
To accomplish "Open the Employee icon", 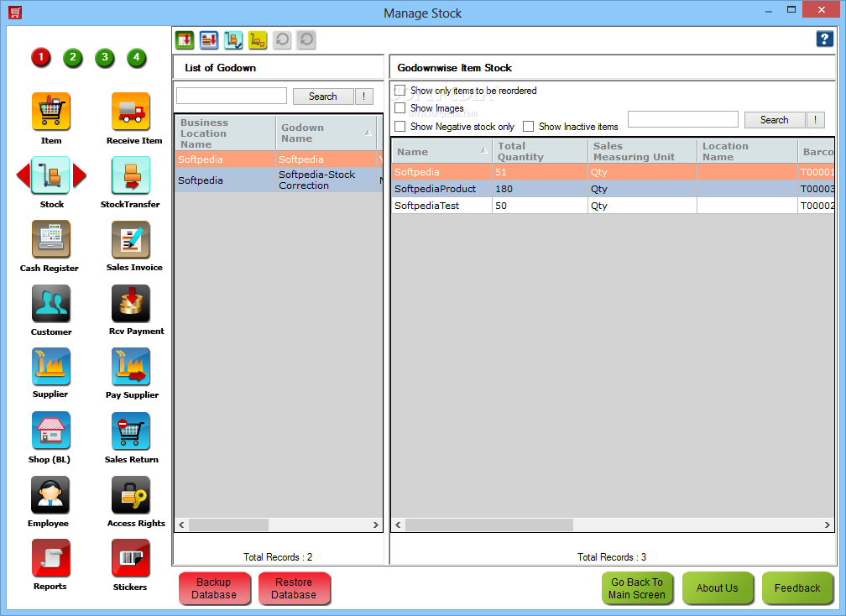I will click(x=50, y=494).
